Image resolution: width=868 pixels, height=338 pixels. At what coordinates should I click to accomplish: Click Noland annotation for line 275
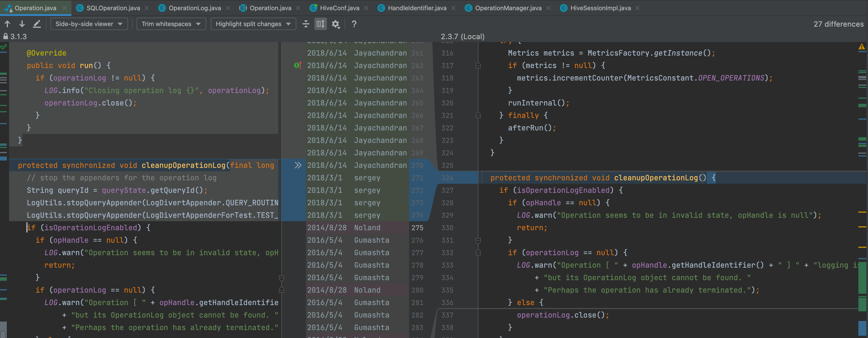coord(367,228)
